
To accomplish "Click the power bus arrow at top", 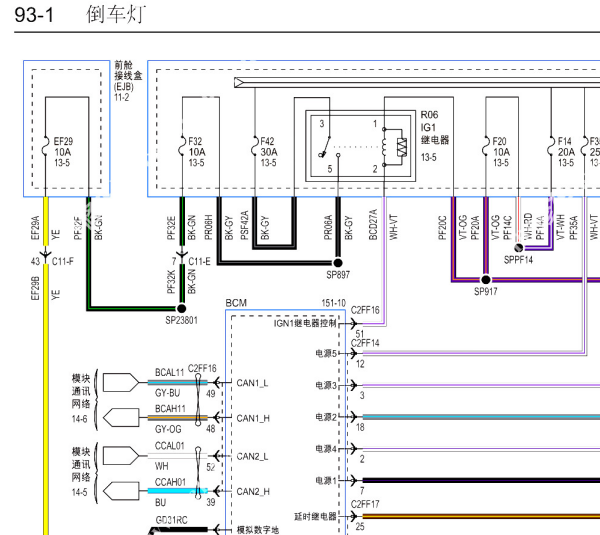I will tap(238, 82).
